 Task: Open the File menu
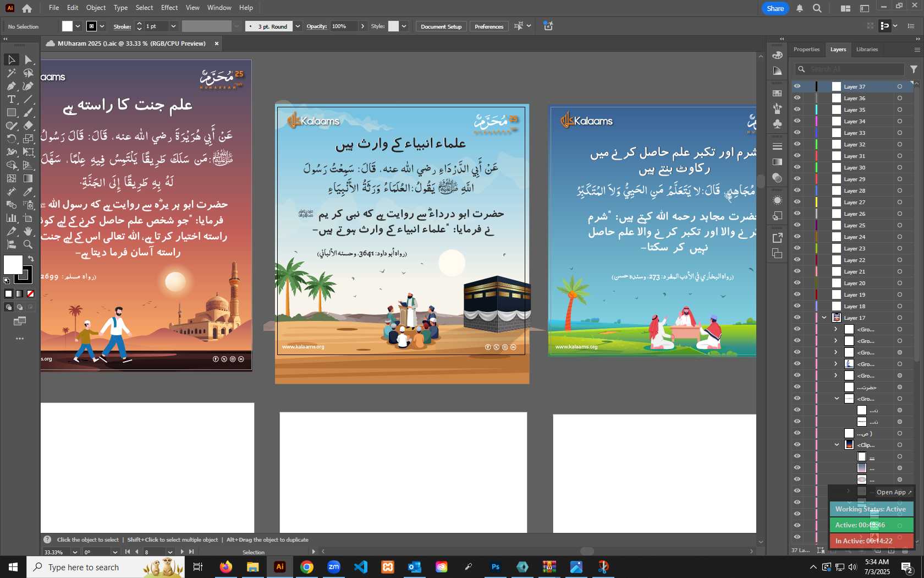[x=54, y=8]
